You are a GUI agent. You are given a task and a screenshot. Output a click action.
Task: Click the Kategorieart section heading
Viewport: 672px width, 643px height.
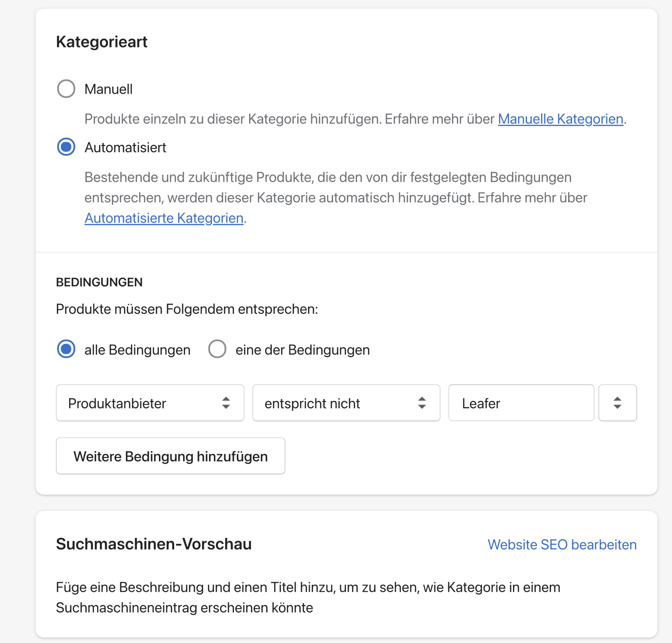pyautogui.click(x=102, y=41)
